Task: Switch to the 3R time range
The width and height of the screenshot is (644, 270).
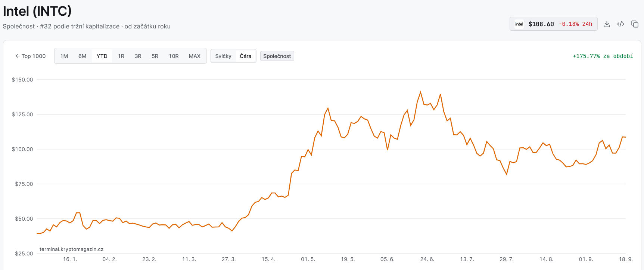Action: pos(138,56)
